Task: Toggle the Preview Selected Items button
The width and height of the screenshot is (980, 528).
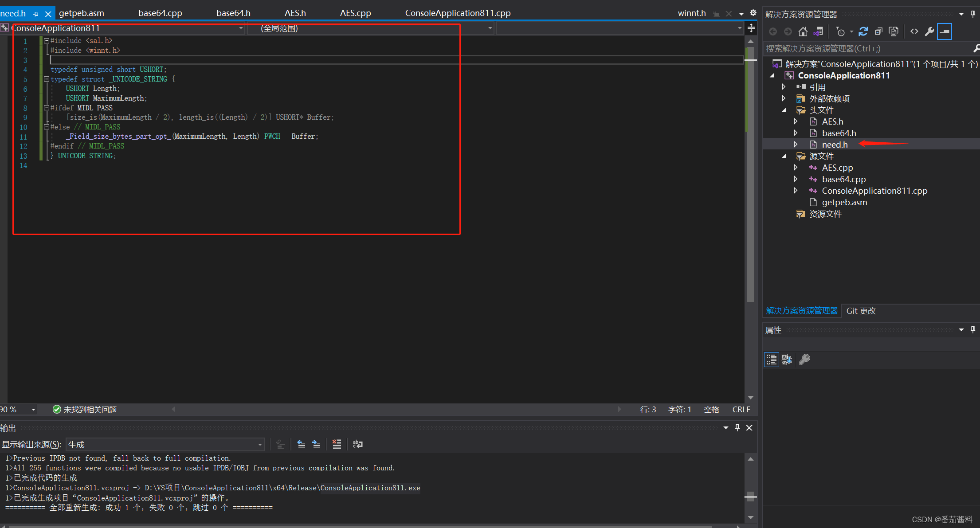Action: click(945, 31)
